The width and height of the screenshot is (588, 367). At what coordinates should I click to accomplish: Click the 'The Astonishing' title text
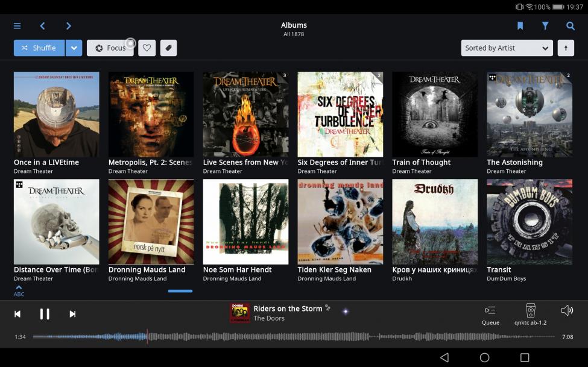pos(514,162)
